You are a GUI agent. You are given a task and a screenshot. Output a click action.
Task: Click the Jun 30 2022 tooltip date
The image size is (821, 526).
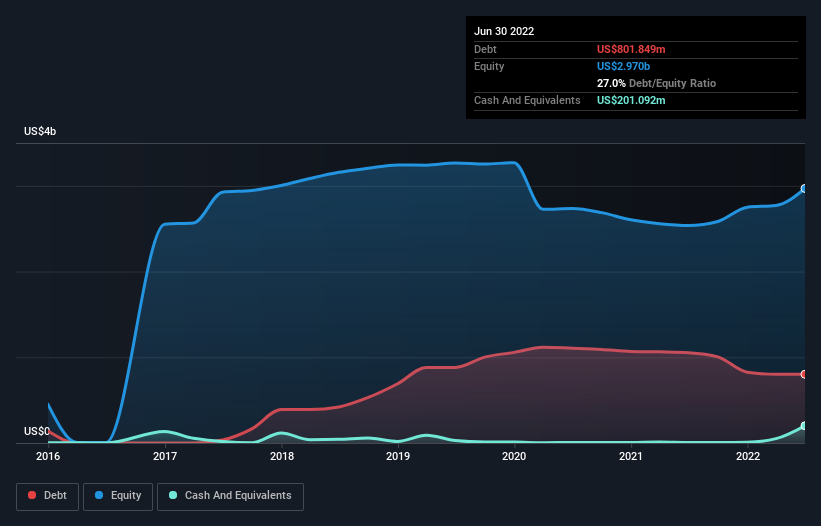point(504,31)
